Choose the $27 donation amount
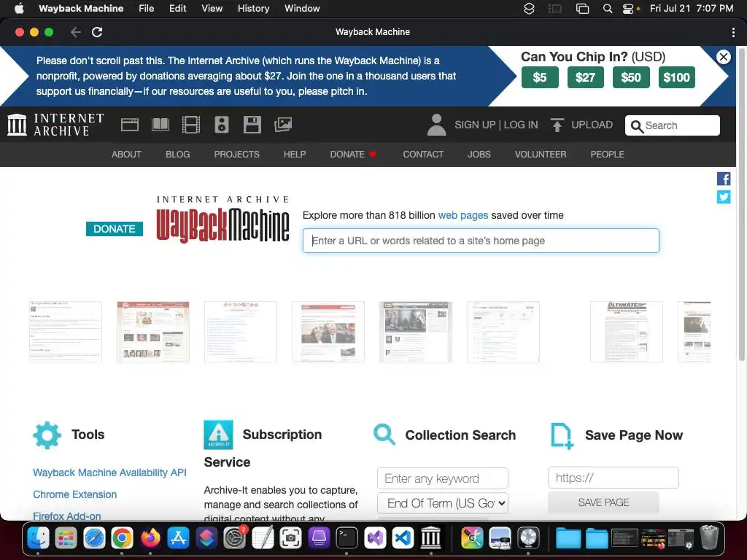 [x=586, y=77]
